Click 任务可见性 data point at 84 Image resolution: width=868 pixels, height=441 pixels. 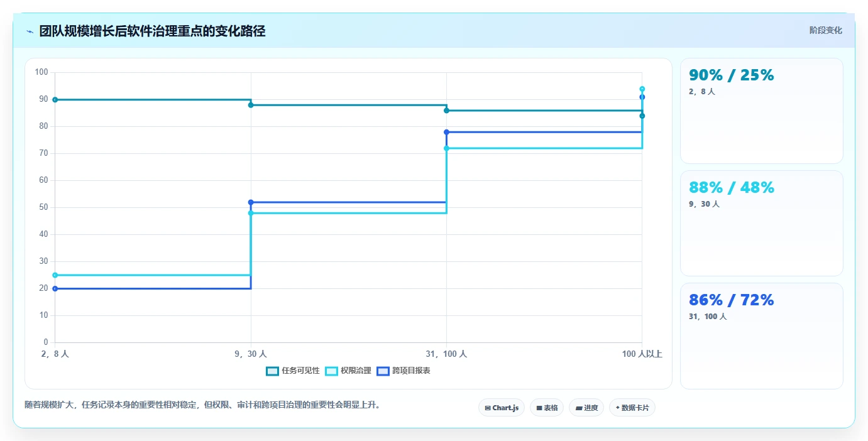[642, 116]
